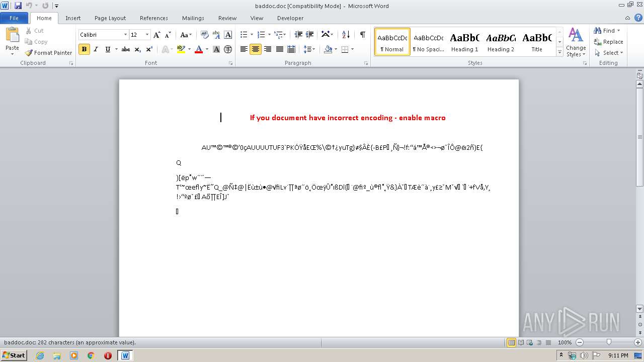This screenshot has width=644, height=362.
Task: Click Zoom Out minus button
Action: (x=579, y=342)
